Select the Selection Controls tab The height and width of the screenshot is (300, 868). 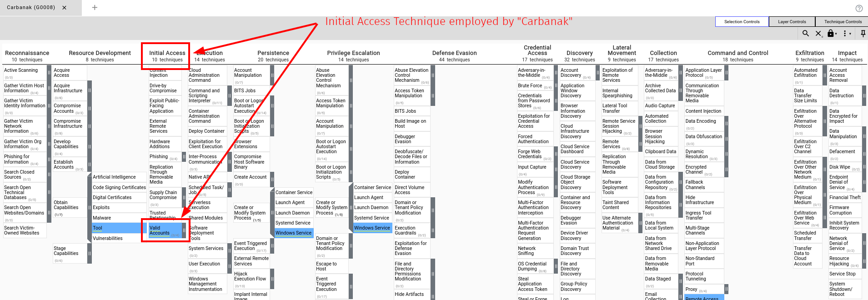pos(742,22)
